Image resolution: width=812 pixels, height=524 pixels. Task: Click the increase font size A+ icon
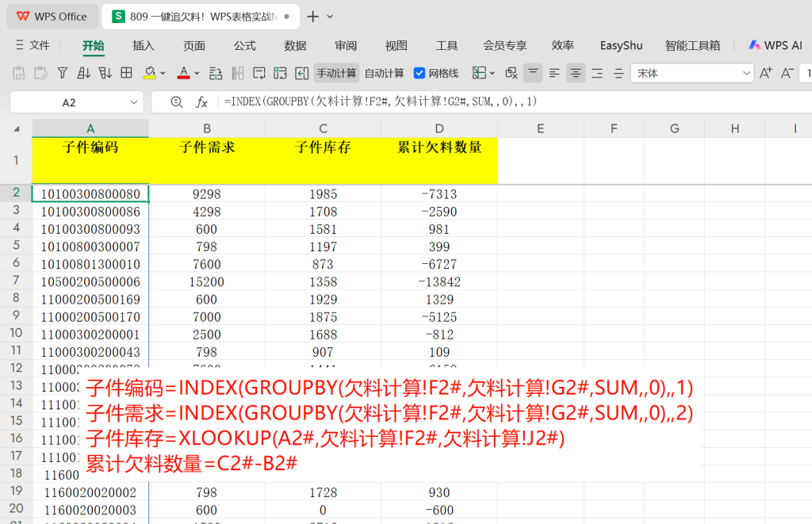pos(766,73)
